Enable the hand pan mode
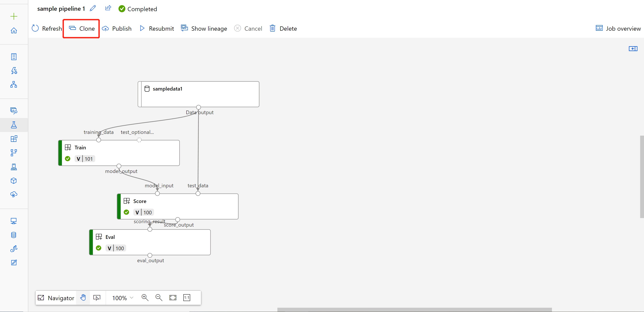 (83, 297)
